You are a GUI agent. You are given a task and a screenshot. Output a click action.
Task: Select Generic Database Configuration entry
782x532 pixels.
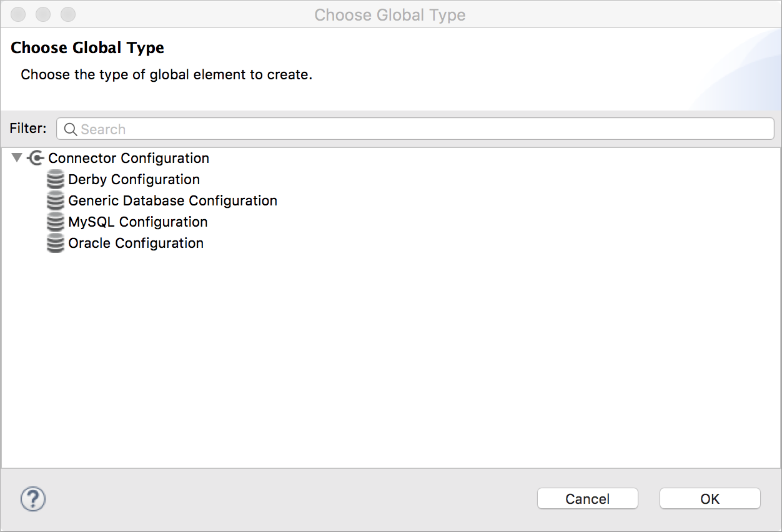(x=172, y=200)
